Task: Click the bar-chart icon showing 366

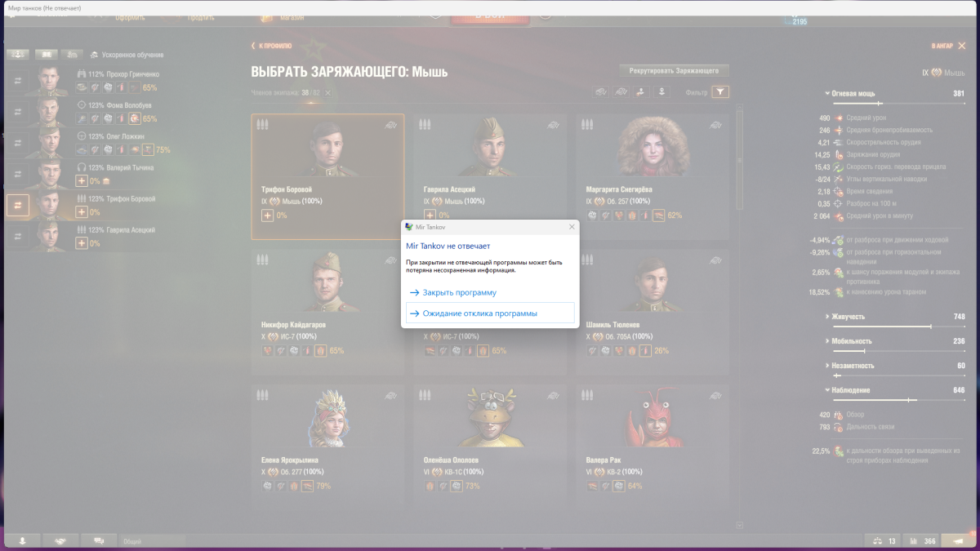Action: [x=920, y=541]
